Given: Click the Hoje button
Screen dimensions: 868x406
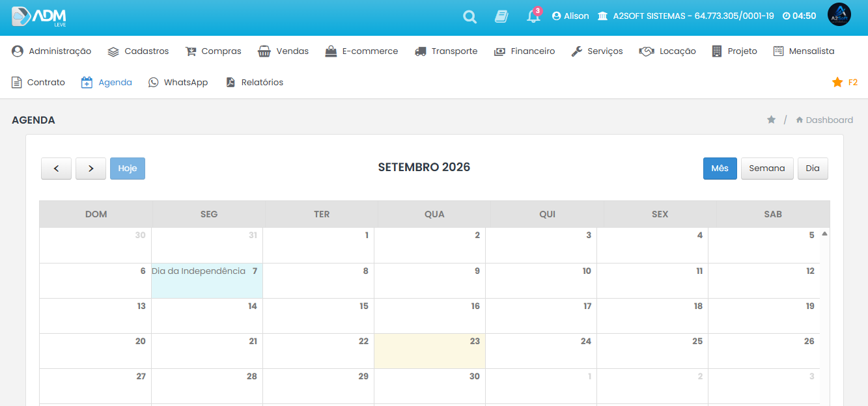Looking at the screenshot, I should click(128, 169).
